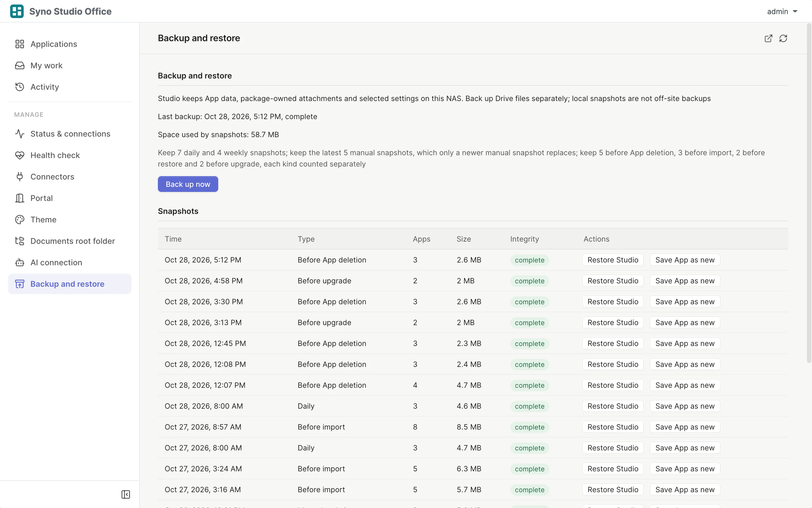812x508 pixels.
Task: Save App as new for Oct 27 3:16 AM snapshot
Action: 685,490
